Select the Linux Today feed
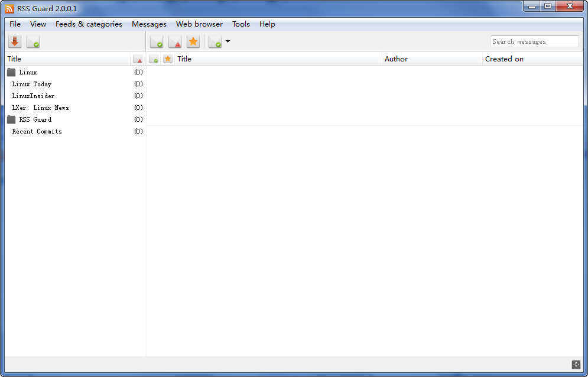588x377 pixels. point(32,84)
